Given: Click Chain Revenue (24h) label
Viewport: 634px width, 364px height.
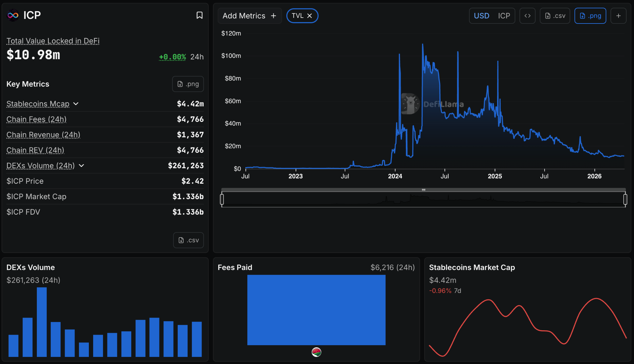Looking at the screenshot, I should pos(43,135).
